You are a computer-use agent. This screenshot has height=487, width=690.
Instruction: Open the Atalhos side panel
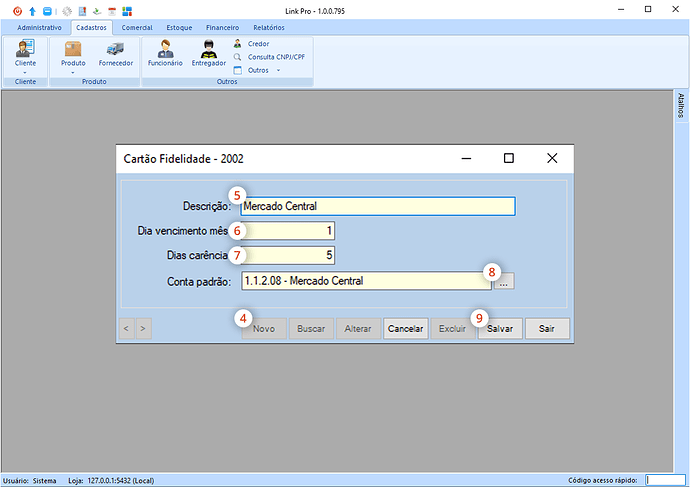pos(681,106)
